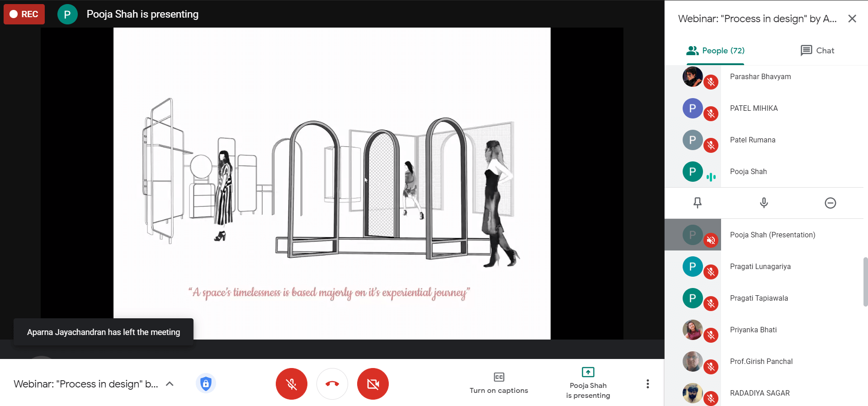Toggle the microphone mute button
The width and height of the screenshot is (868, 406).
click(x=292, y=384)
